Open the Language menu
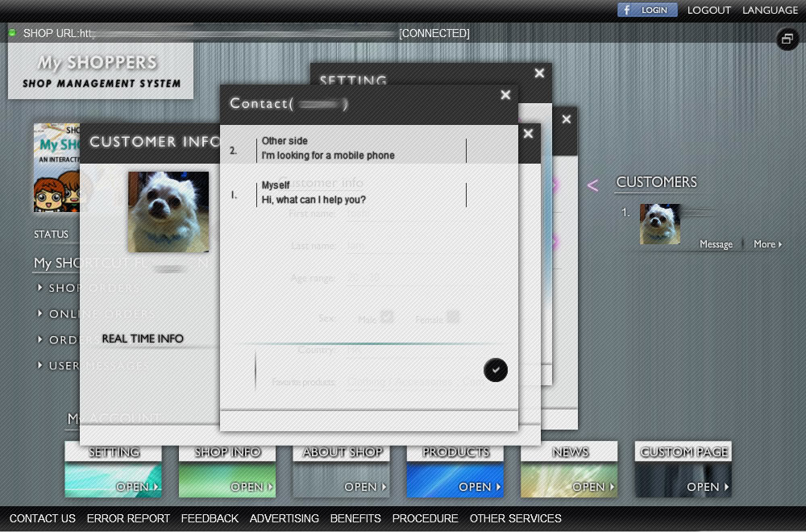The height and width of the screenshot is (532, 806). click(770, 10)
